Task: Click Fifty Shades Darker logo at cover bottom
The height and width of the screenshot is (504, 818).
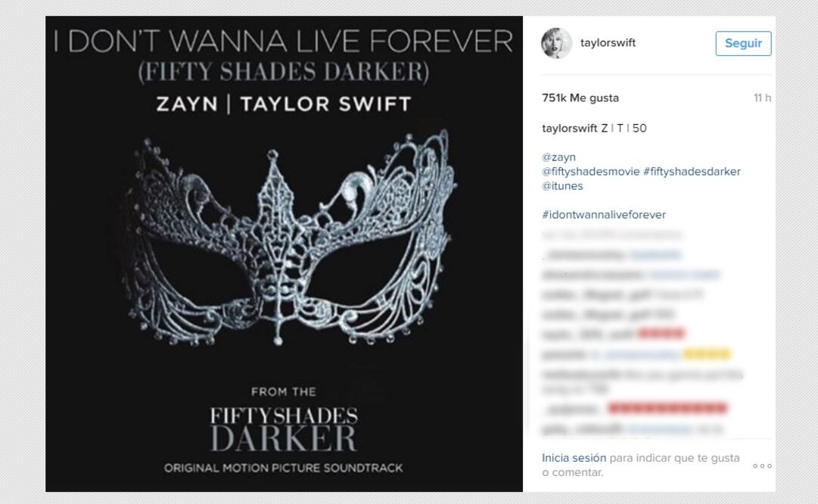Action: [284, 428]
